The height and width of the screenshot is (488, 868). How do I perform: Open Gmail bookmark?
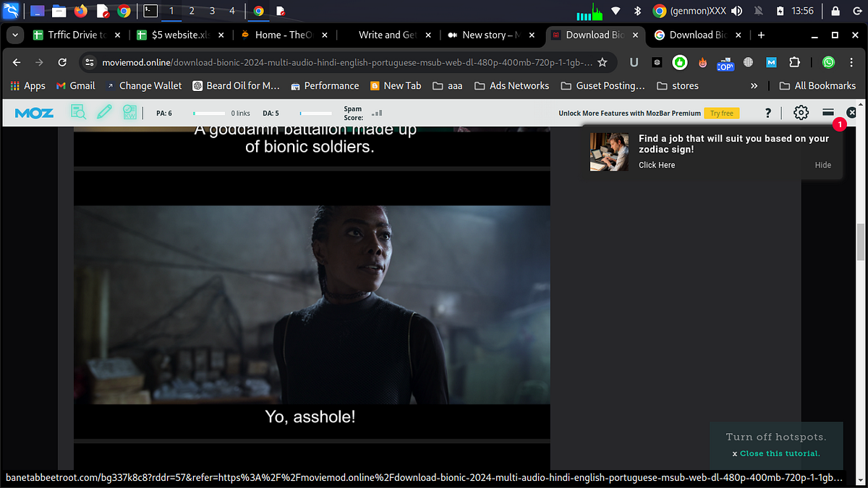(75, 85)
